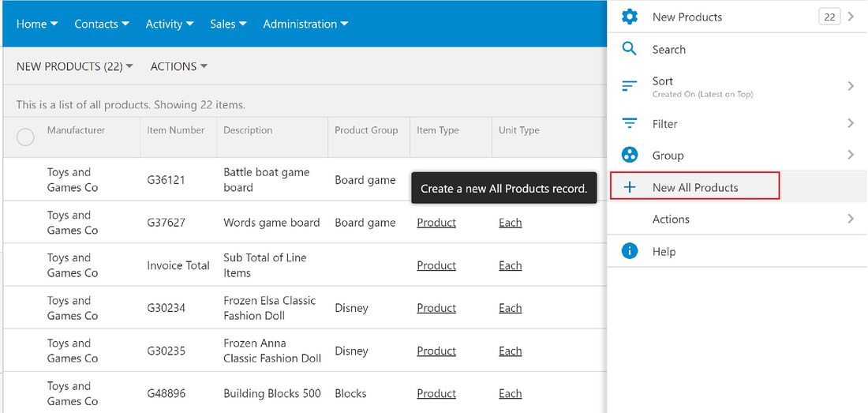The image size is (868, 413).
Task: Open Each link in the Invoice Total row
Action: 510,265
